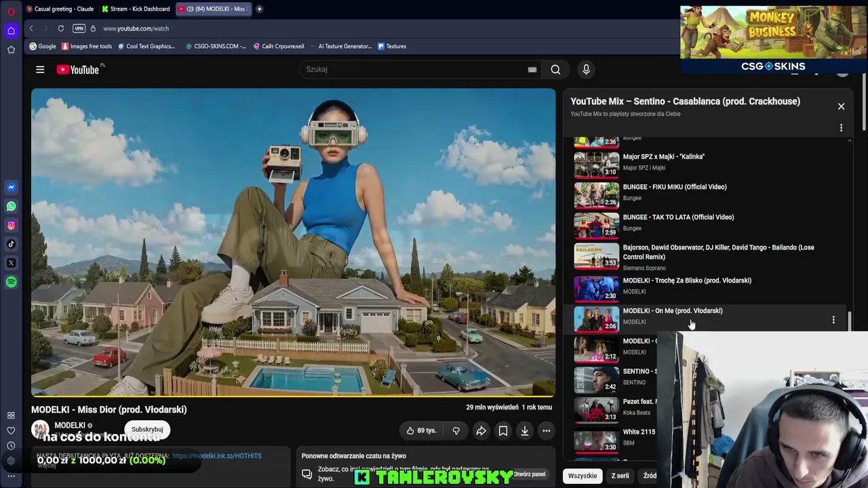Open Opera sidebar home icon
This screenshot has height=488, width=868.
tap(11, 30)
